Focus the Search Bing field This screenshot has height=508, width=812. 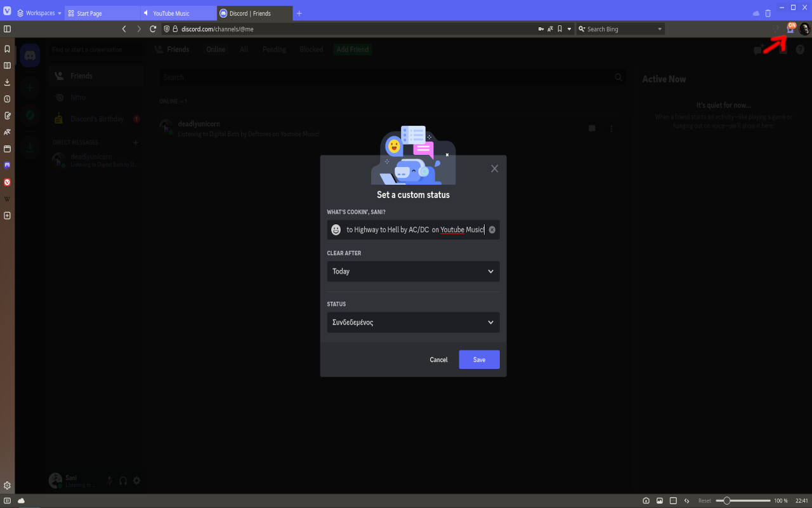pyautogui.click(x=620, y=29)
